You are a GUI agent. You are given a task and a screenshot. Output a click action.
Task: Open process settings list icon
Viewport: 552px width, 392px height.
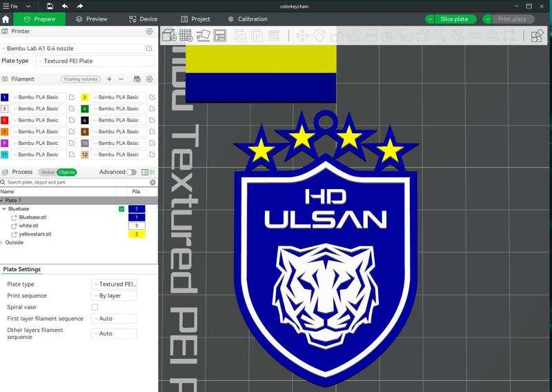(x=145, y=173)
